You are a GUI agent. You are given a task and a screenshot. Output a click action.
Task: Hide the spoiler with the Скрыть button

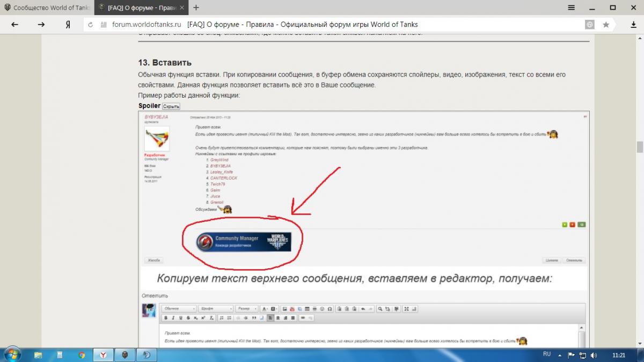click(171, 106)
